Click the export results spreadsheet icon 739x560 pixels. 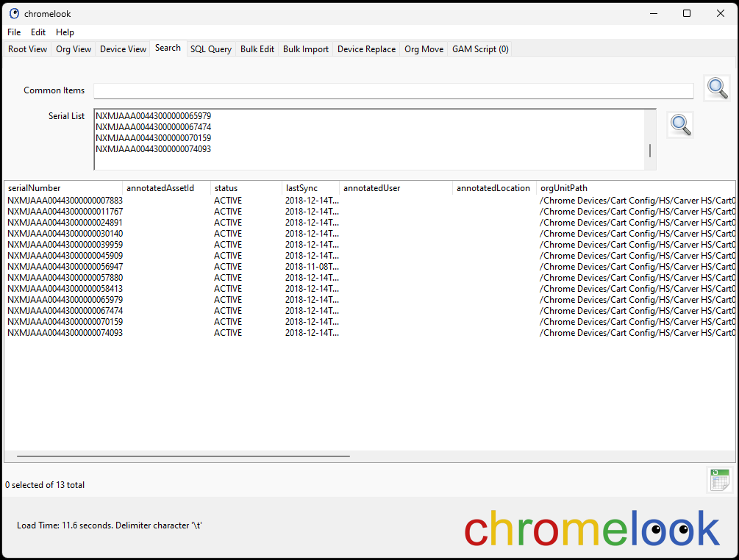[718, 479]
